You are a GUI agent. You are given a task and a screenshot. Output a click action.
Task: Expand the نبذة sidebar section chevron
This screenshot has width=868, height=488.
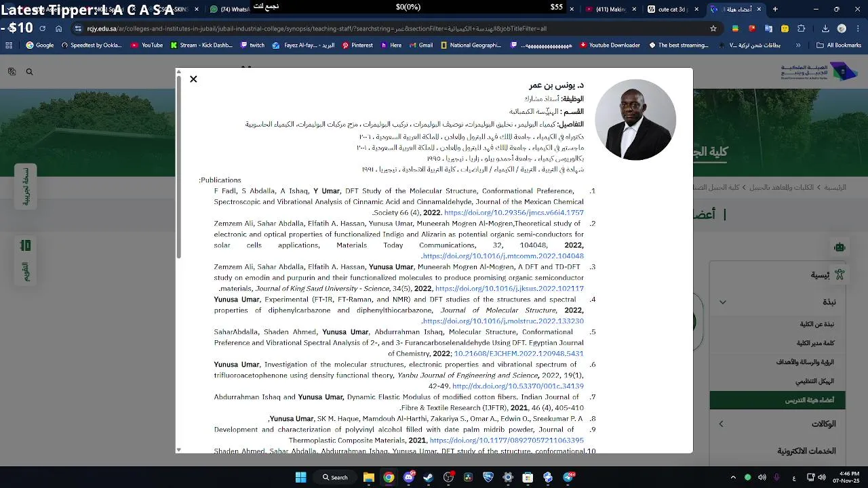click(x=723, y=302)
